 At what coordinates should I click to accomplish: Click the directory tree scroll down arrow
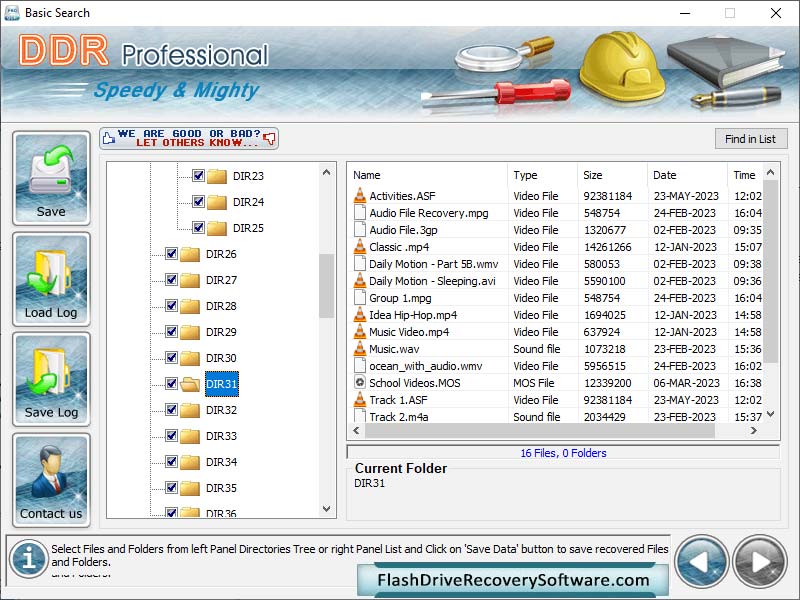[327, 509]
